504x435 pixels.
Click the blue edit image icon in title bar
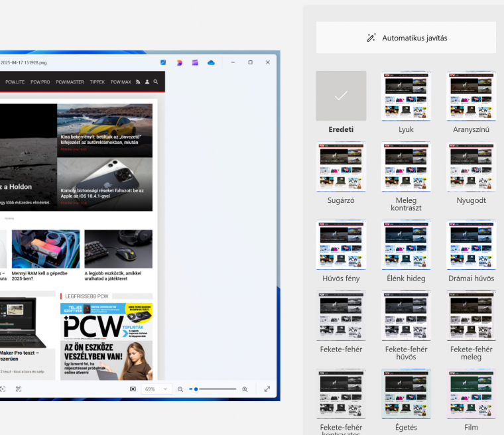pyautogui.click(x=163, y=62)
